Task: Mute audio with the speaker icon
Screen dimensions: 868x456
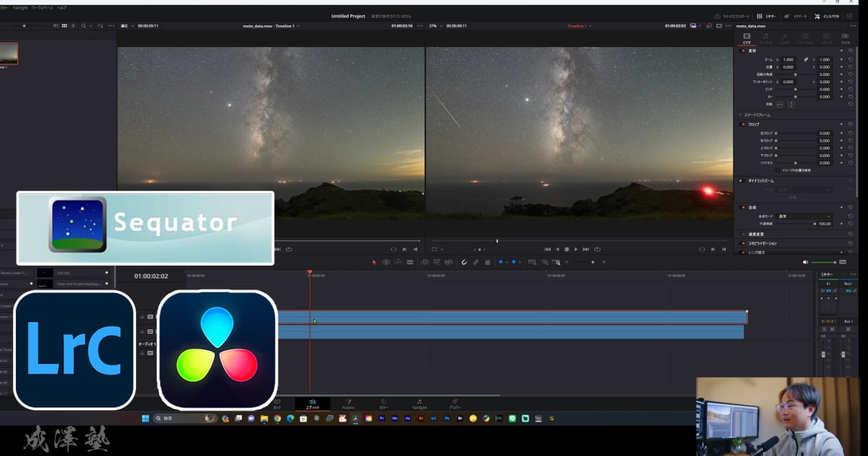Action: [x=806, y=262]
